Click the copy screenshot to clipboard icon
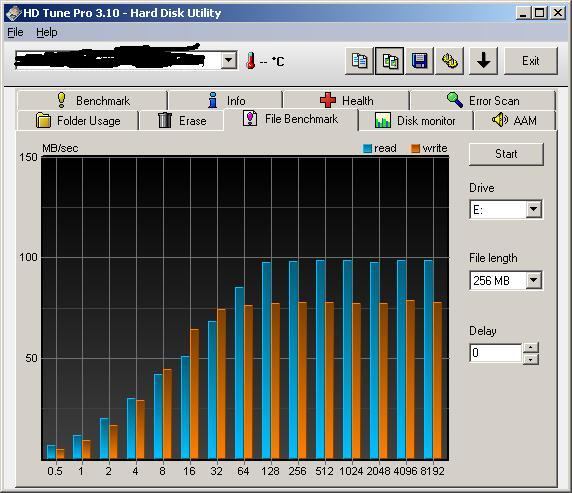Viewport: 572px width, 493px height. tap(390, 61)
